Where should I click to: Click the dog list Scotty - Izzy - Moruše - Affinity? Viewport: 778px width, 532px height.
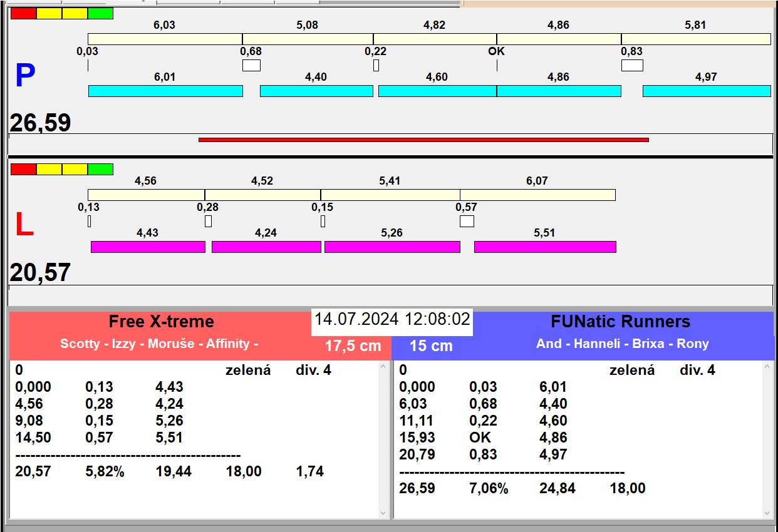point(159,344)
